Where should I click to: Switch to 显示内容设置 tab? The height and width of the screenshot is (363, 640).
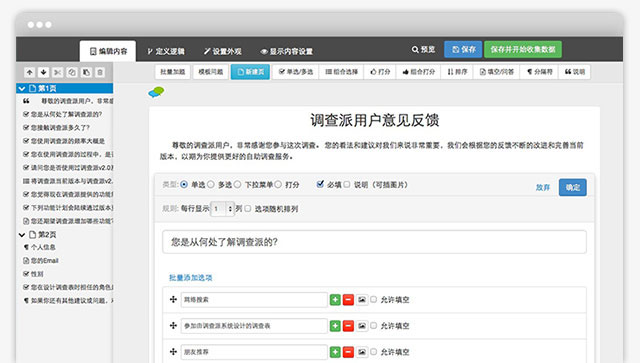coord(287,51)
